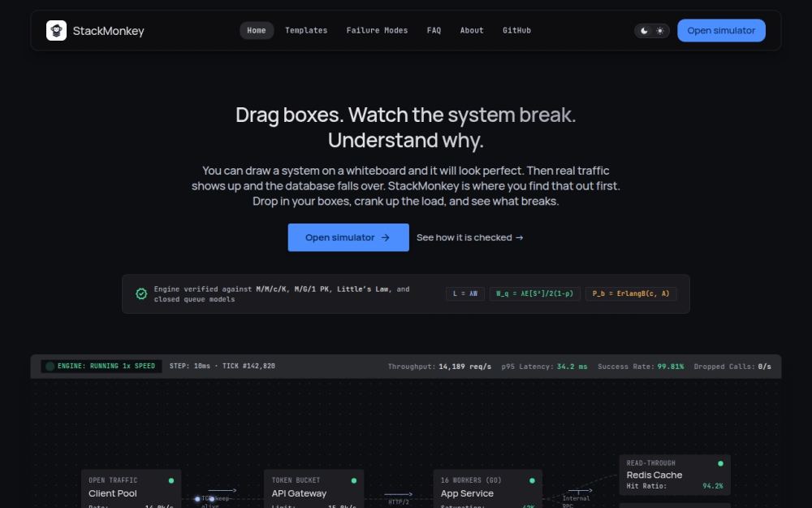
Task: Select the App Service node title
Action: click(467, 493)
